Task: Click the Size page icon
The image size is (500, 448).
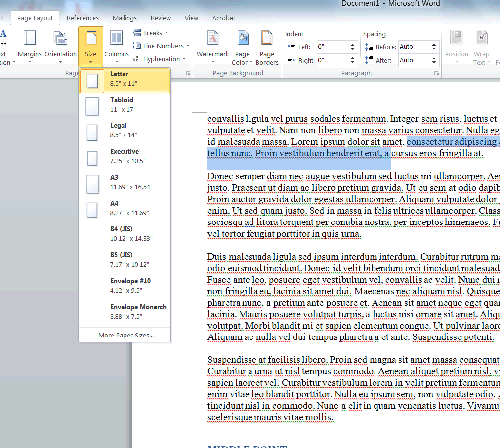Action: (90, 38)
